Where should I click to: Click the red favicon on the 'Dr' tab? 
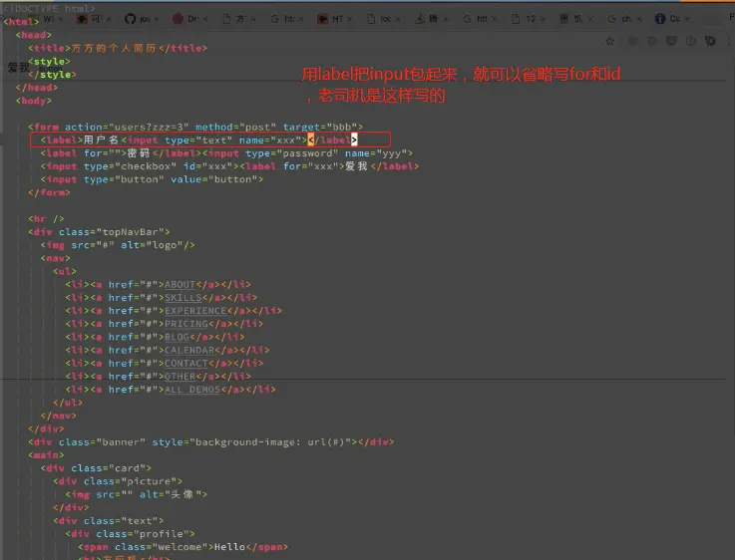[x=178, y=19]
